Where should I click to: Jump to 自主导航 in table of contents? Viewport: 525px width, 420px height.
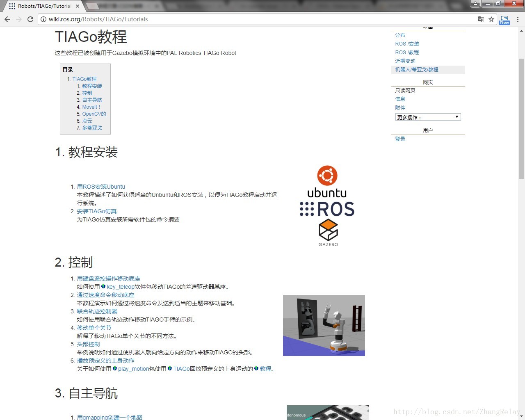[92, 100]
